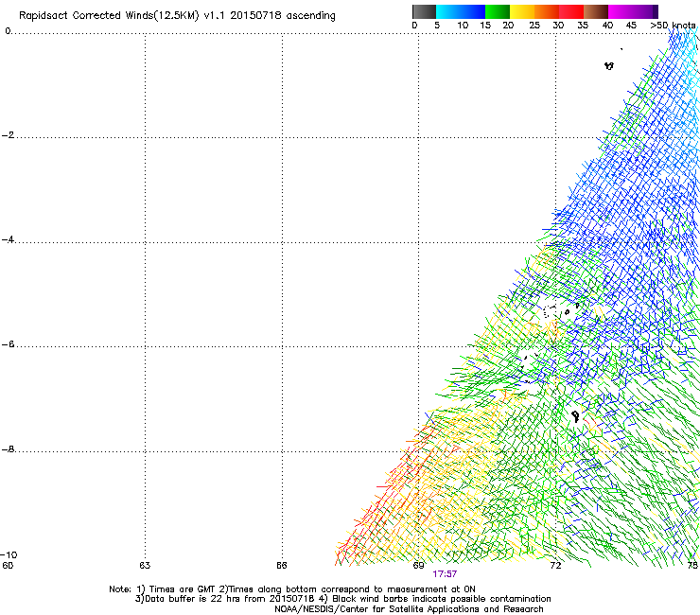Click the Rapidscat Corrected Winds title text

177,15
